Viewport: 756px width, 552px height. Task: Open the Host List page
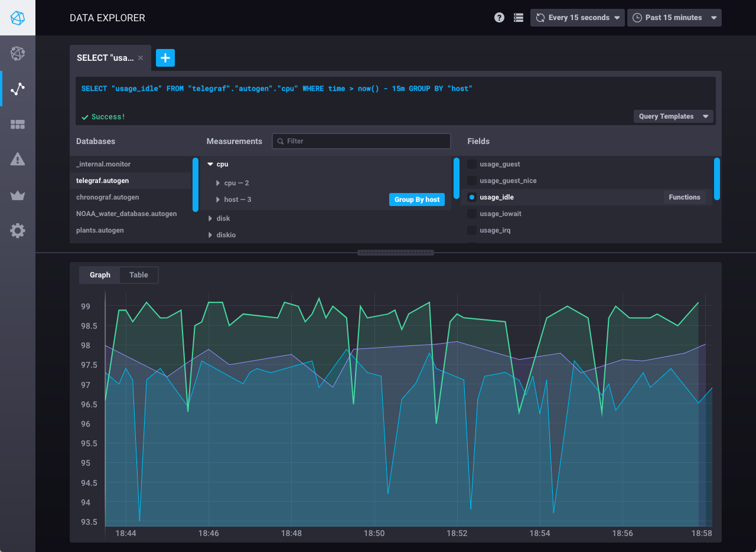point(18,53)
